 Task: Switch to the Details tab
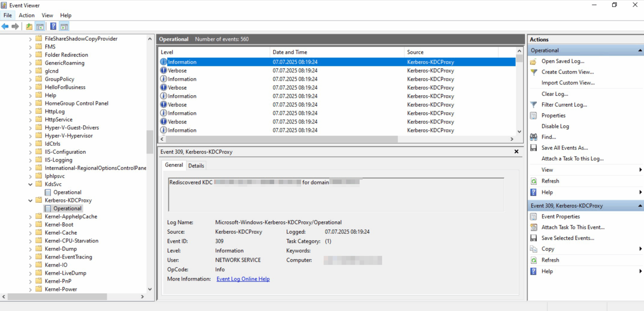(196, 166)
